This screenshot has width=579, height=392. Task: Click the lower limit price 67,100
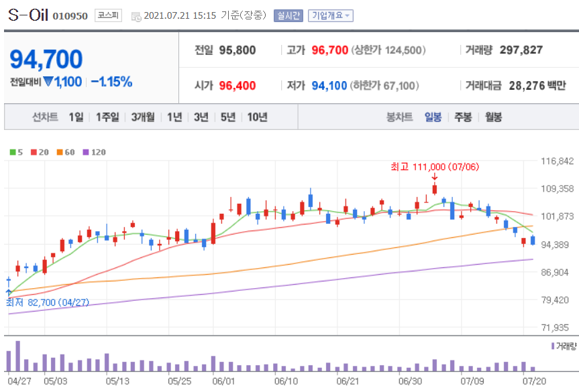[x=399, y=86]
